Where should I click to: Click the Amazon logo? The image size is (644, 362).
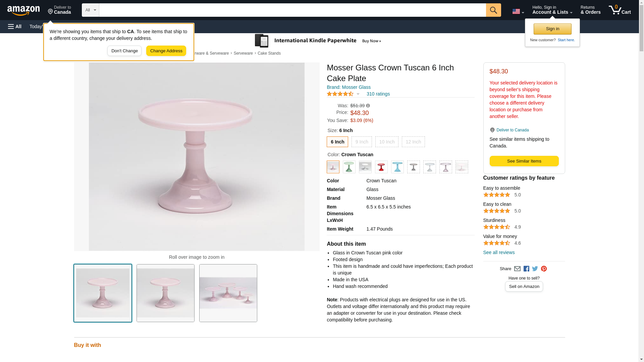(23, 10)
